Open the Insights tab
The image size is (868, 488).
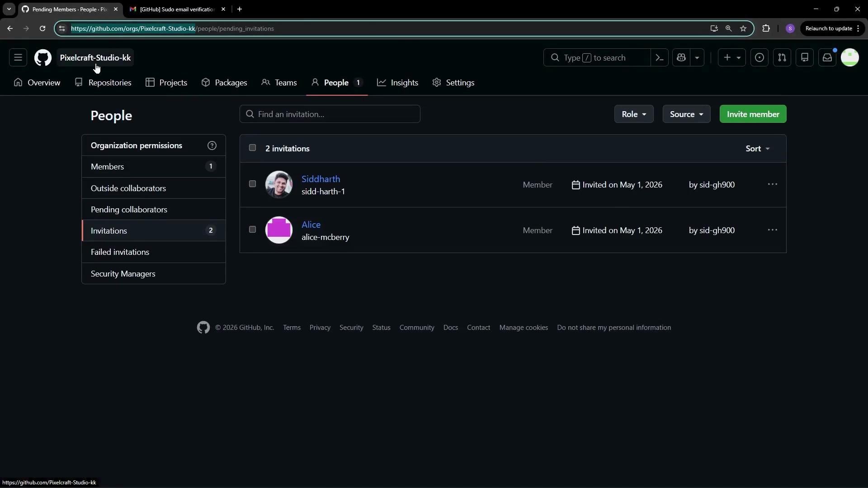(398, 83)
